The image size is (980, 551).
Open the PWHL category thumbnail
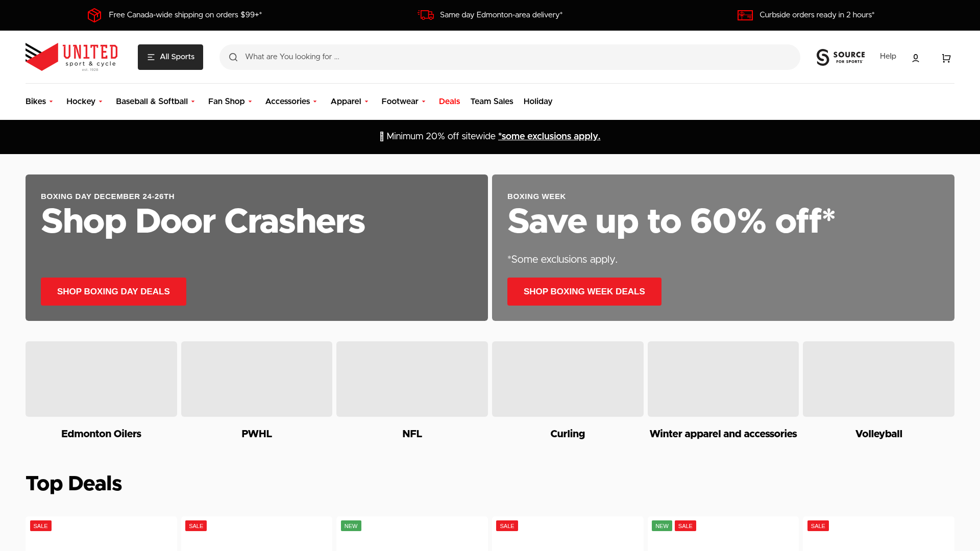point(257,379)
